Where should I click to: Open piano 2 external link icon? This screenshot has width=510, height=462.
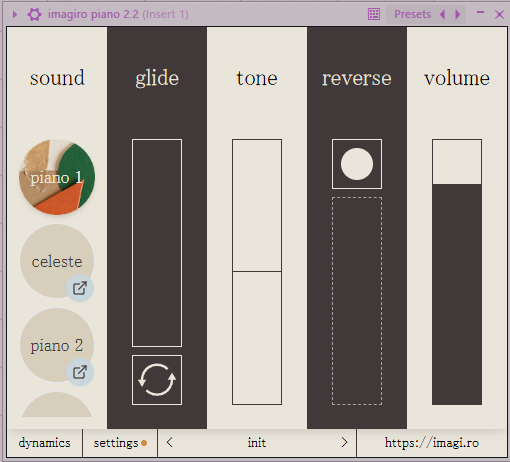pyautogui.click(x=80, y=372)
